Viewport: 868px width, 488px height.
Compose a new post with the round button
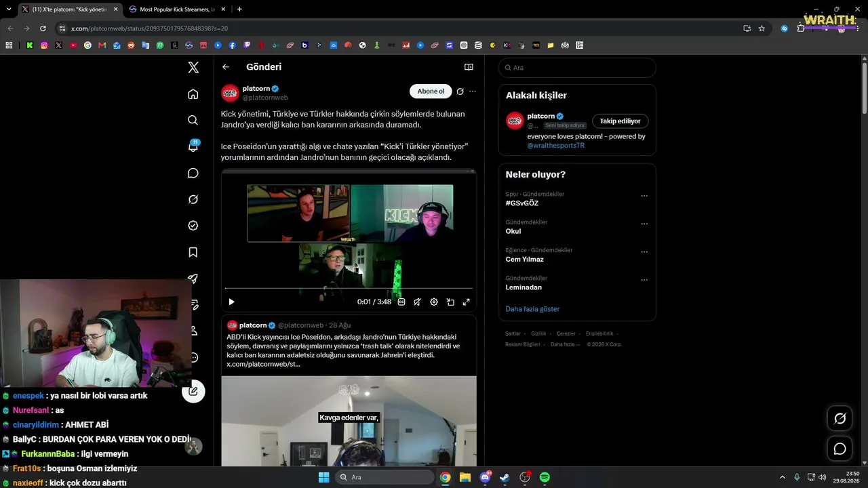pos(193,391)
